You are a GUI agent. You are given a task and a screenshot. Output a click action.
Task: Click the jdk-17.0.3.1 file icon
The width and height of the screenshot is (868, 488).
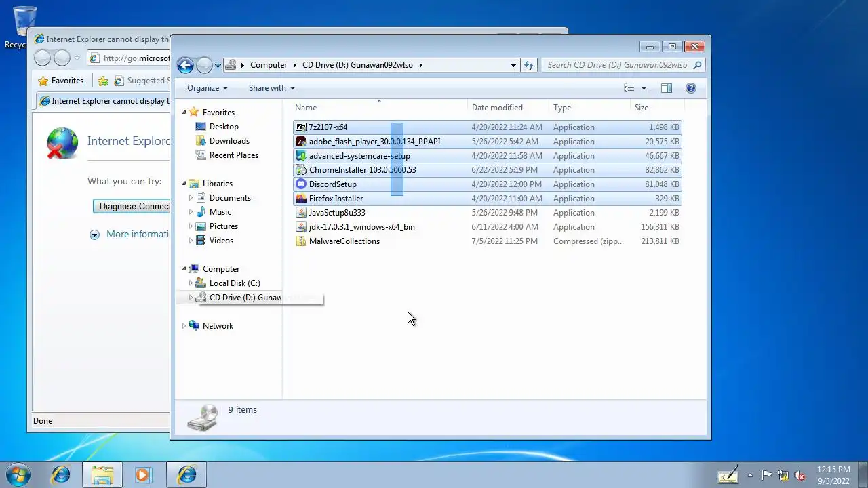point(301,227)
